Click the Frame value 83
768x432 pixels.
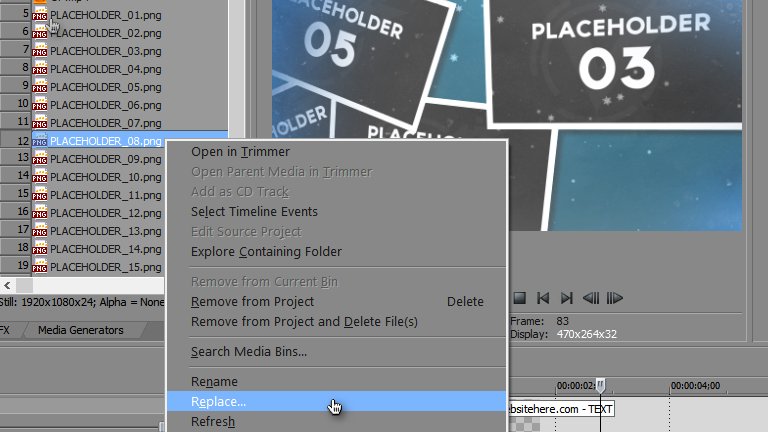click(x=562, y=321)
